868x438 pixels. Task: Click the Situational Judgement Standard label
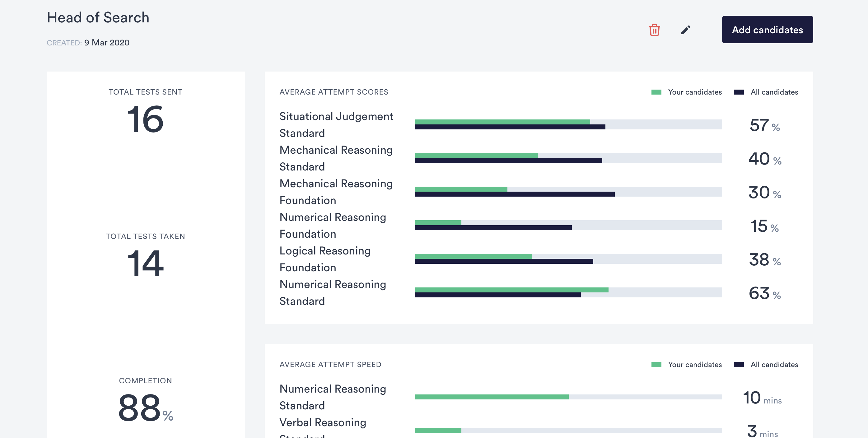pos(336,124)
